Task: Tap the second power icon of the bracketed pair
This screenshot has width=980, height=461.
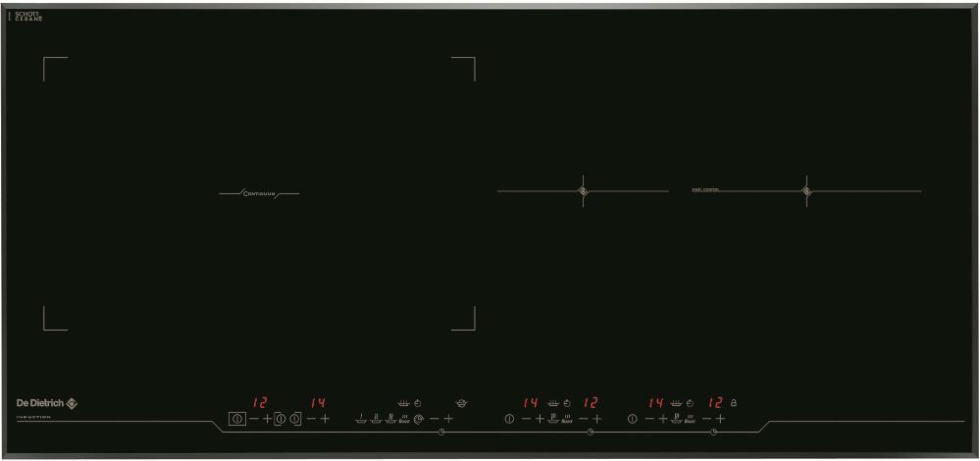Action: (294, 419)
